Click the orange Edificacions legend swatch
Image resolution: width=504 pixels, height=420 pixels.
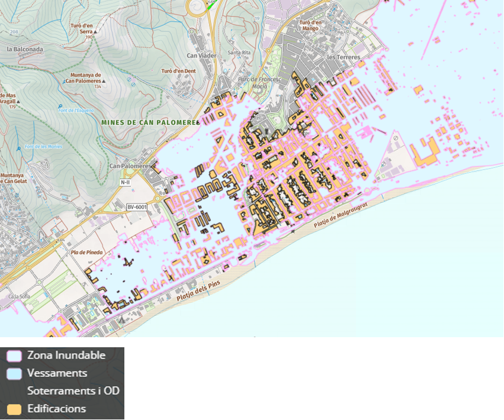point(15,409)
